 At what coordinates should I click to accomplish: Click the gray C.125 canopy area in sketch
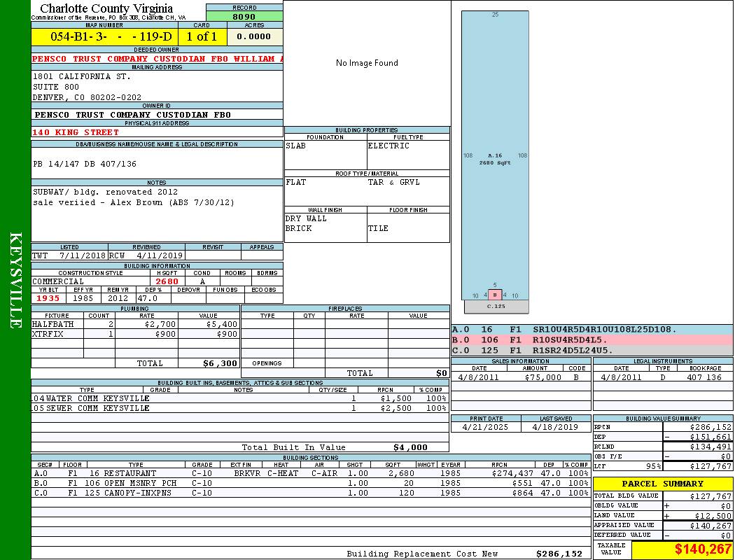496,307
